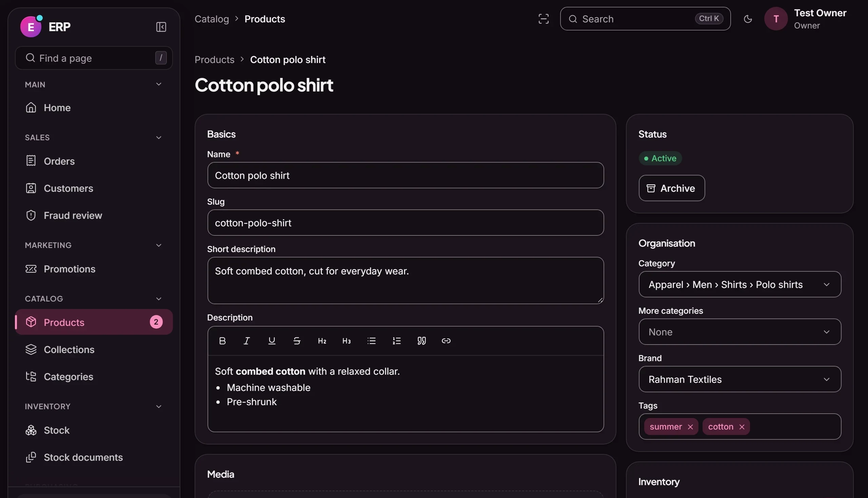Insert numbered list in Description editor

(x=396, y=341)
